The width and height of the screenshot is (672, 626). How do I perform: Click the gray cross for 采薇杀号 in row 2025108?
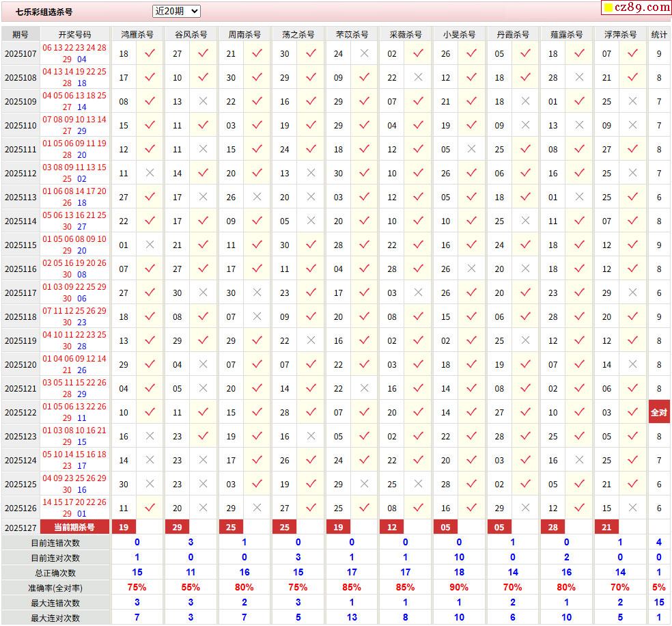tap(418, 77)
